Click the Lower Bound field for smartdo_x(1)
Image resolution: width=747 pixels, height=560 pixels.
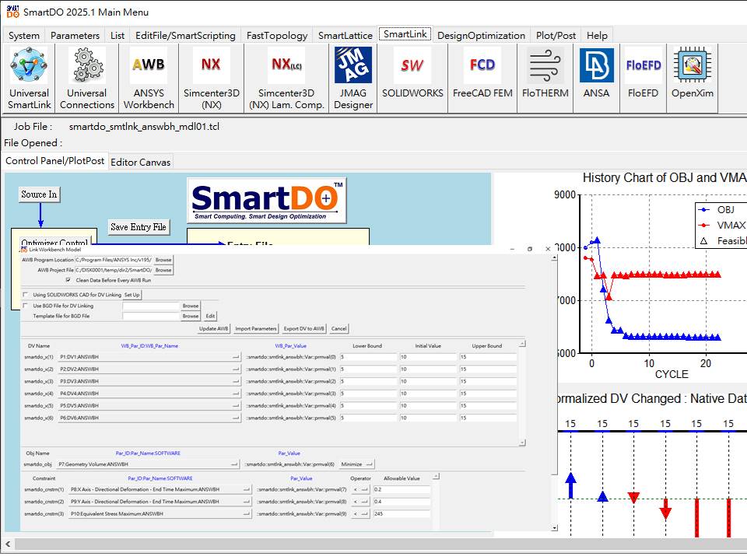(x=366, y=356)
